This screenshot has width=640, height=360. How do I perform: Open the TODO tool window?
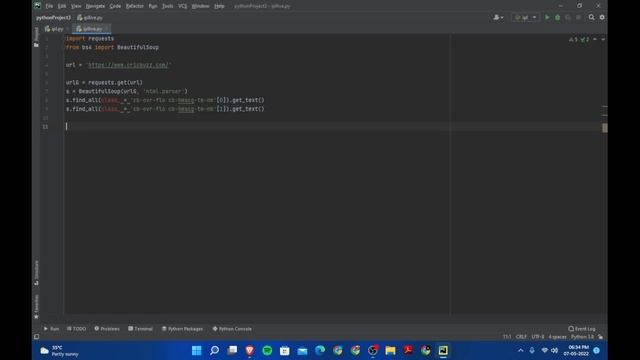76,329
